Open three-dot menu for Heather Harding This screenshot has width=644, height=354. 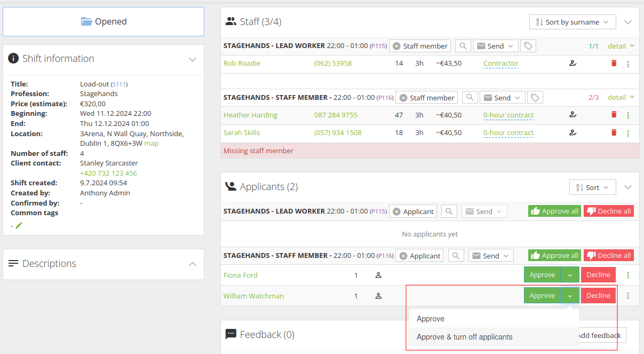628,115
